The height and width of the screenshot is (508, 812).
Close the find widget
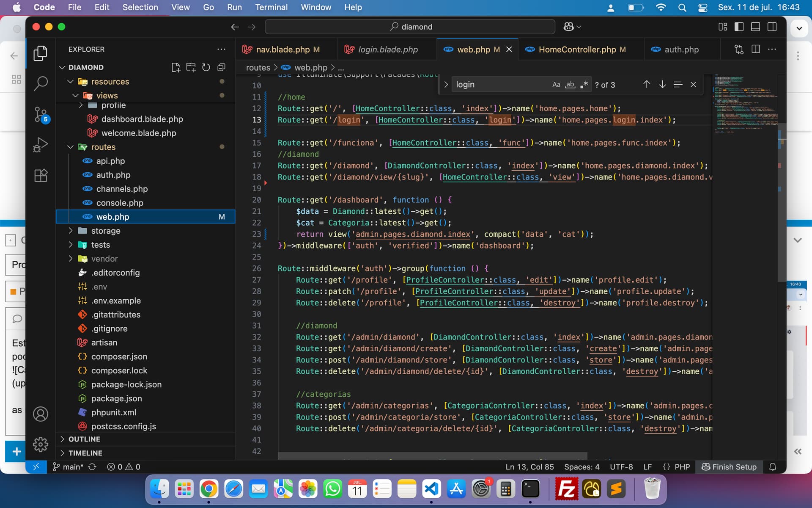click(x=693, y=84)
